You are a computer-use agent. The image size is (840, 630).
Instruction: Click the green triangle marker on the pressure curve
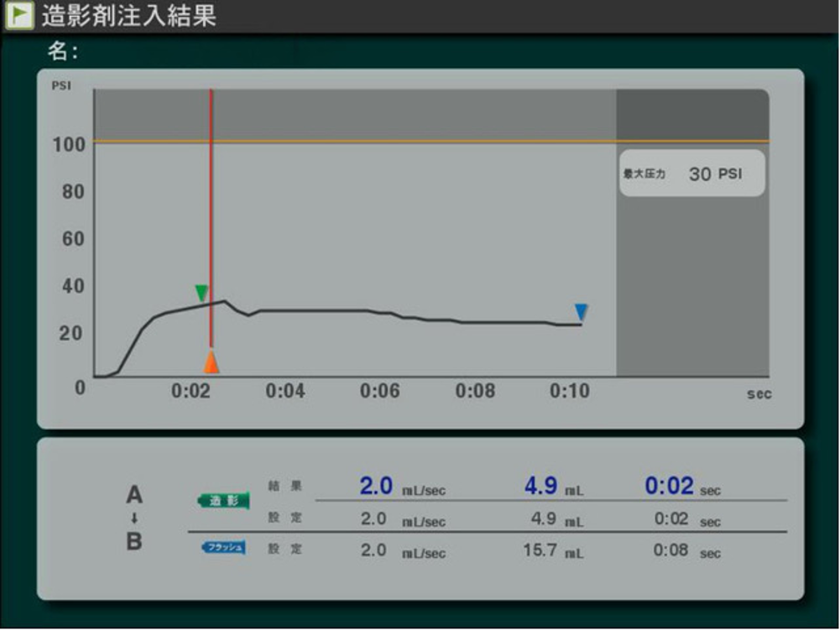(x=201, y=293)
